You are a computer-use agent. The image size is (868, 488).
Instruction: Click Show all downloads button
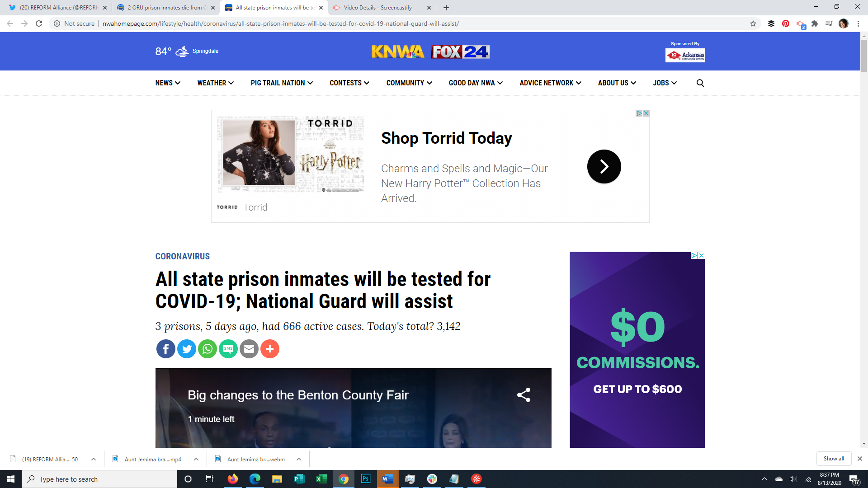[834, 459]
